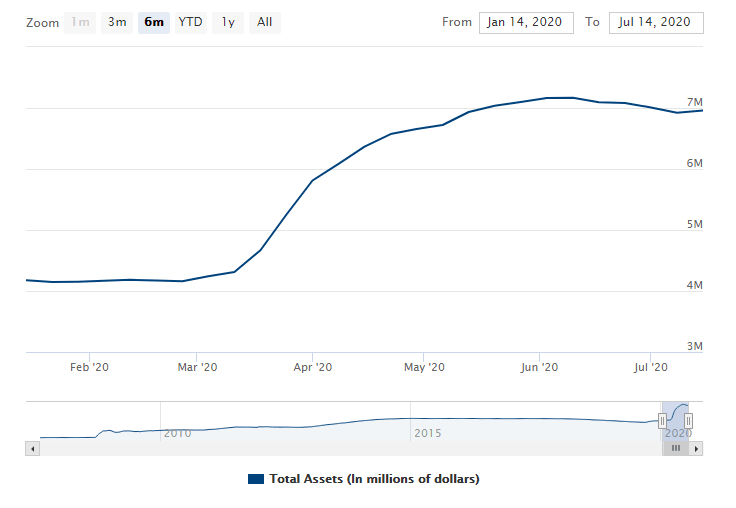Click the navigator scrollbar thumb grip
736x508 pixels.
[675, 449]
